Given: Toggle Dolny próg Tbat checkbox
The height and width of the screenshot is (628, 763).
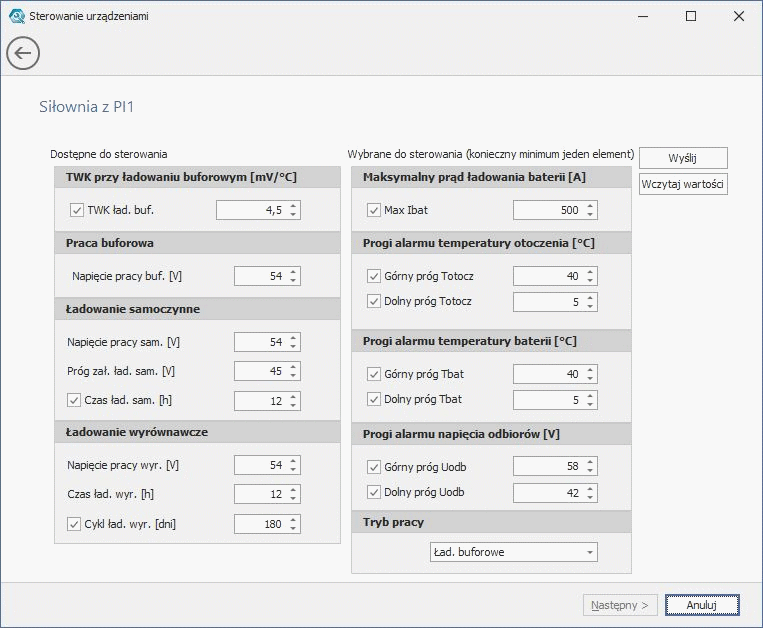Looking at the screenshot, I should pos(374,399).
